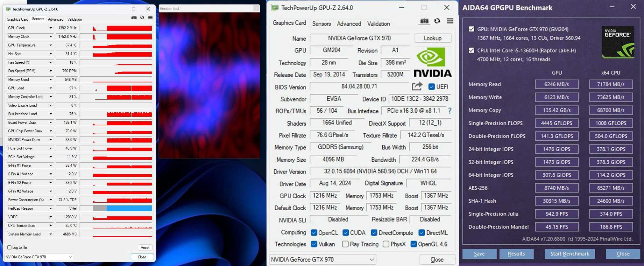Open the GPU Clock sensor dropdown

tap(51, 28)
